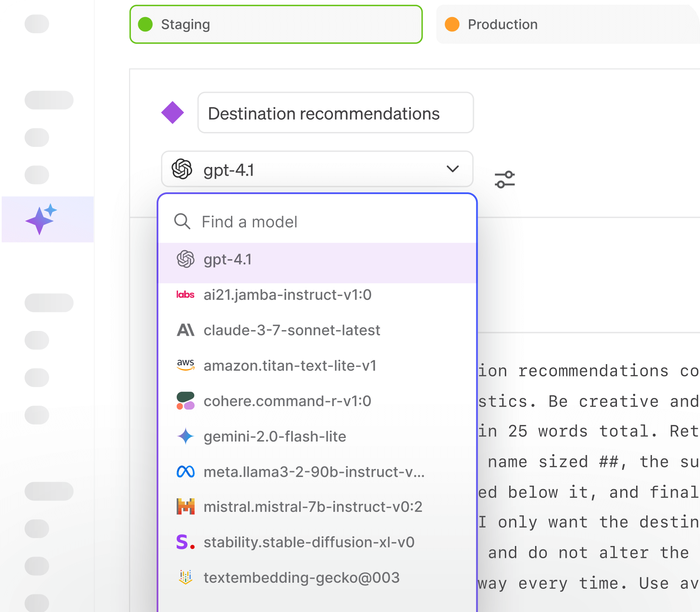Image resolution: width=700 pixels, height=612 pixels.
Task: Click the OpenAI logo in the list row
Action: pos(185,259)
